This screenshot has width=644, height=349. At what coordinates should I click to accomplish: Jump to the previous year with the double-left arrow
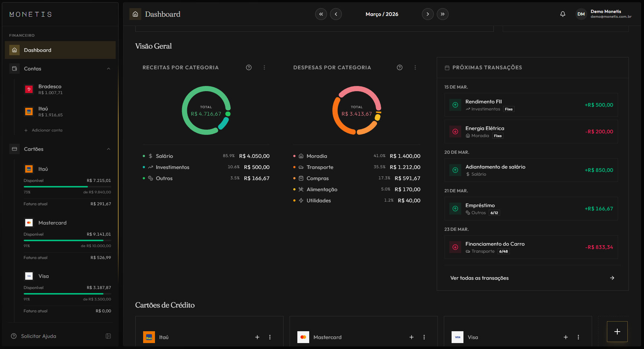point(321,14)
